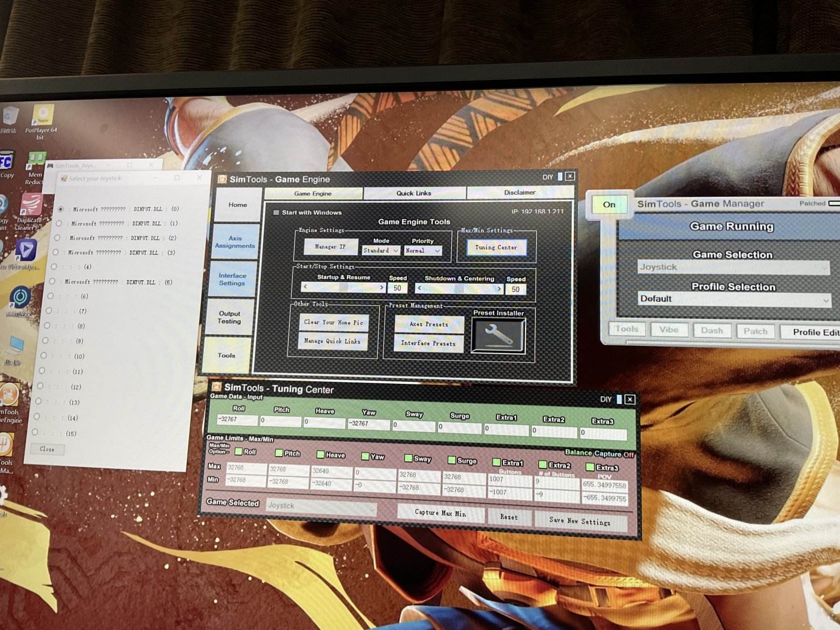Toggle the Extra3 Max/Min option checkbox
Image resolution: width=840 pixels, height=630 pixels.
[590, 467]
